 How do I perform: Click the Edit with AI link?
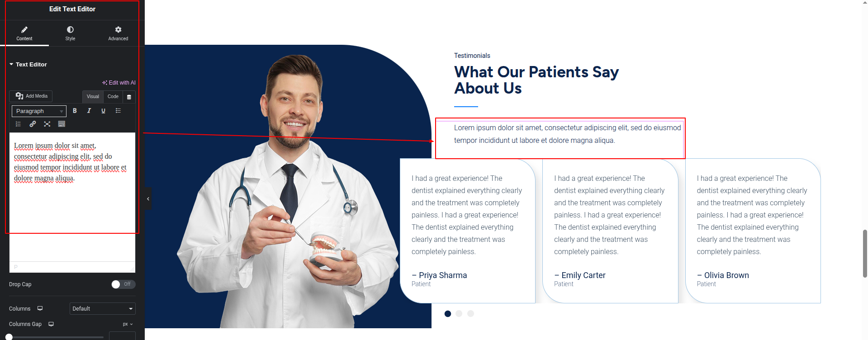pyautogui.click(x=119, y=83)
